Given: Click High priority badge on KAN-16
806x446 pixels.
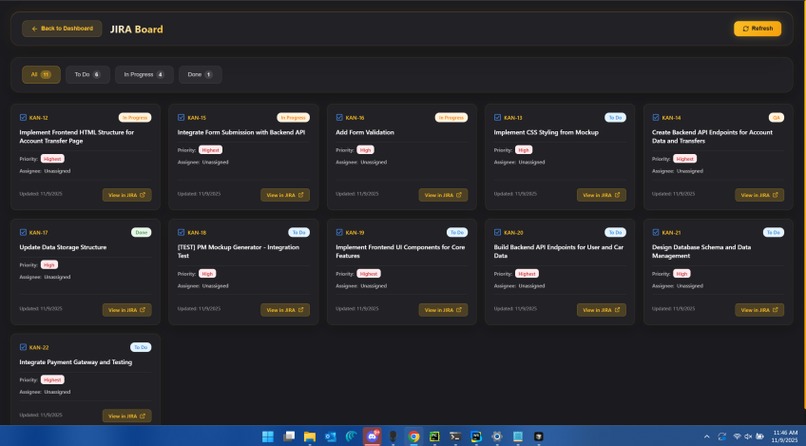Looking at the screenshot, I should pyautogui.click(x=365, y=150).
